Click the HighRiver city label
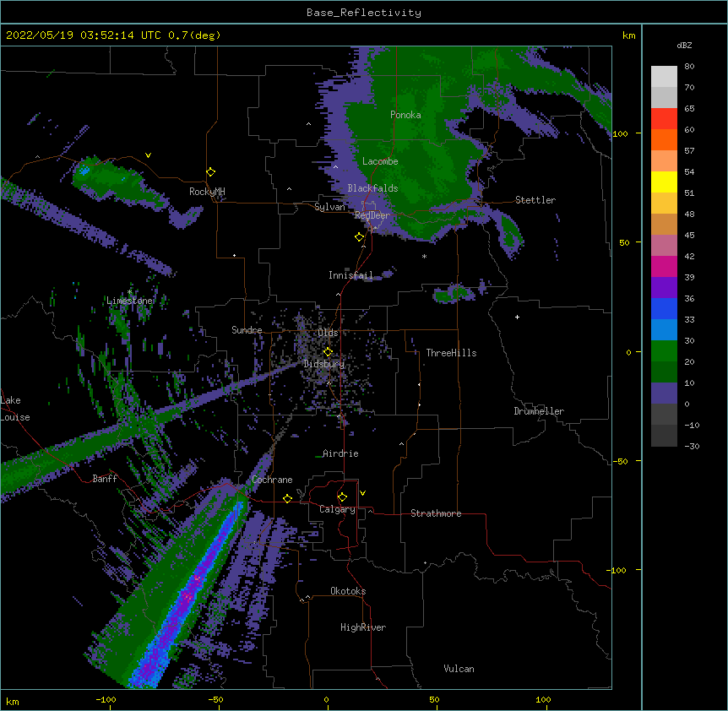Screen dimensions: 728x711 click(x=363, y=627)
